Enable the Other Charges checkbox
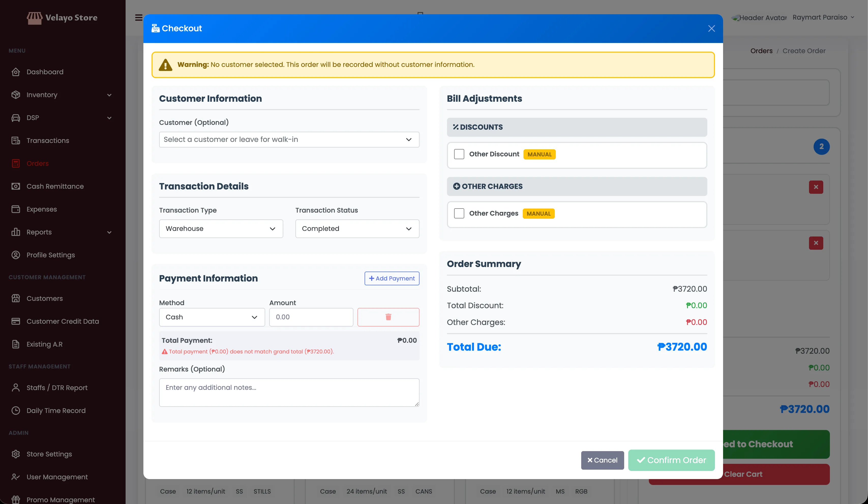 [x=459, y=213]
